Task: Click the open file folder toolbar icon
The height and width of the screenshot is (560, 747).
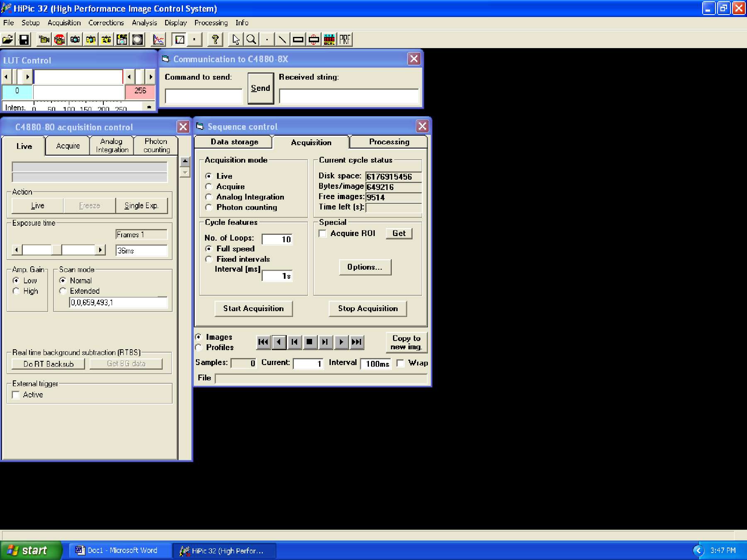Action: click(8, 40)
